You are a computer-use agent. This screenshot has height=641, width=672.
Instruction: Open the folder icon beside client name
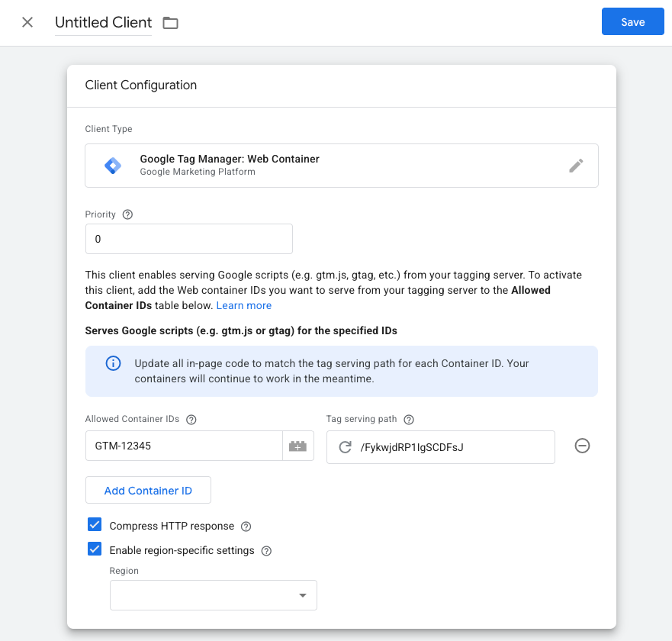pos(170,23)
